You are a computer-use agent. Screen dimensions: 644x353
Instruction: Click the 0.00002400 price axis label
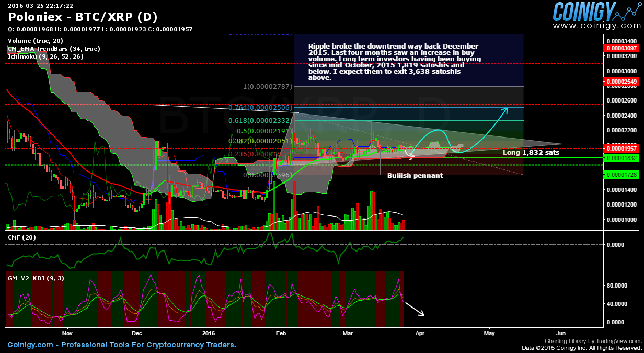pyautogui.click(x=622, y=115)
